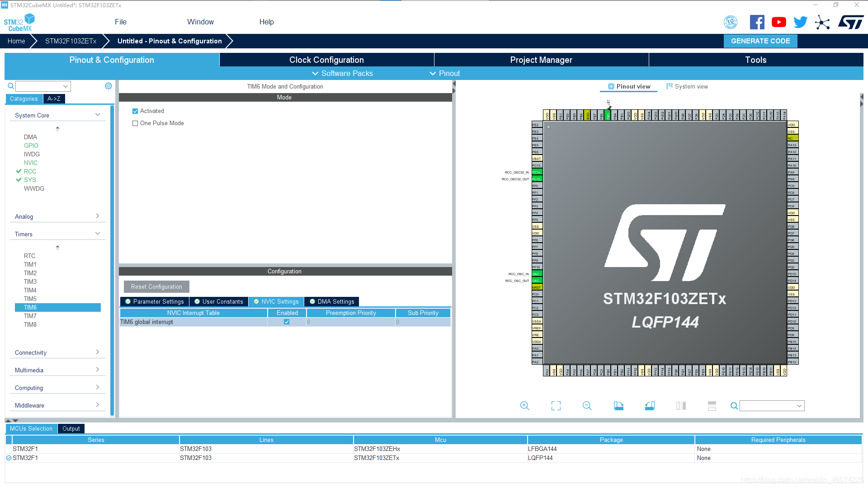Open the ST Facebook page icon
868x488 pixels.
point(757,22)
